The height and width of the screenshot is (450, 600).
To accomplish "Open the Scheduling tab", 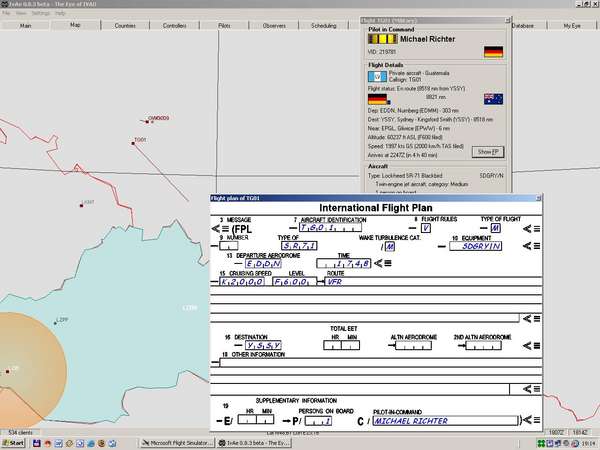I will [x=324, y=24].
